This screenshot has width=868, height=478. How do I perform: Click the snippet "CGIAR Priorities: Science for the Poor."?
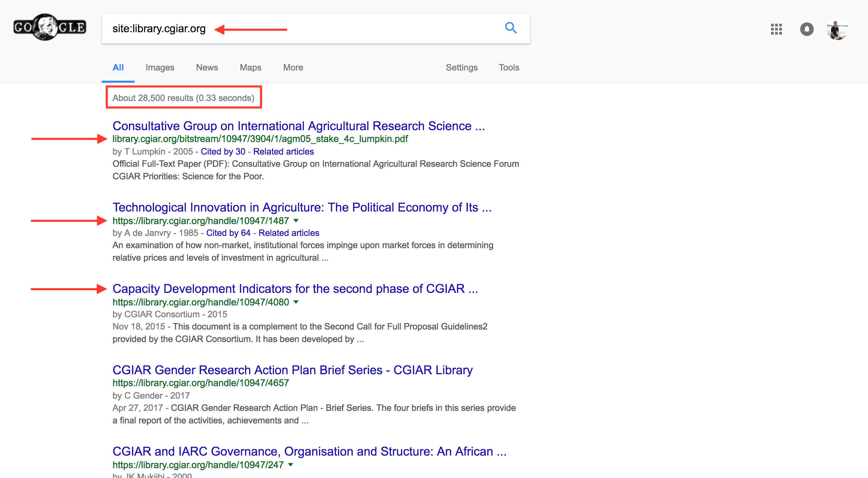click(188, 176)
